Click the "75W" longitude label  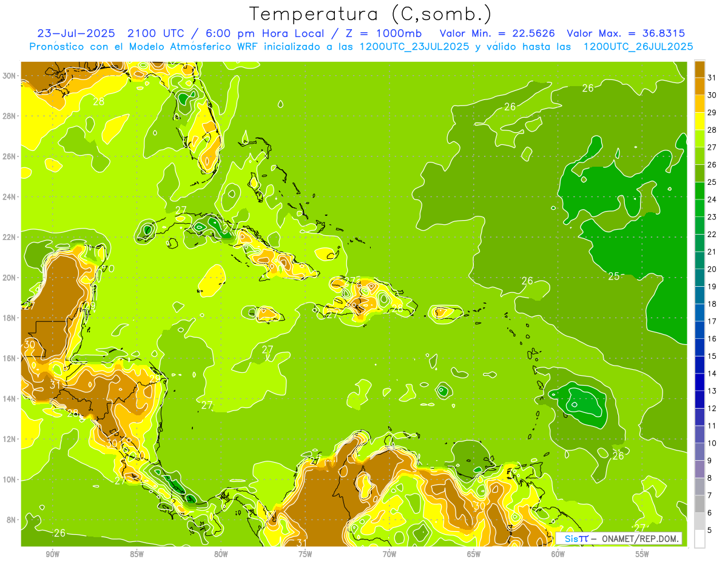pos(305,554)
